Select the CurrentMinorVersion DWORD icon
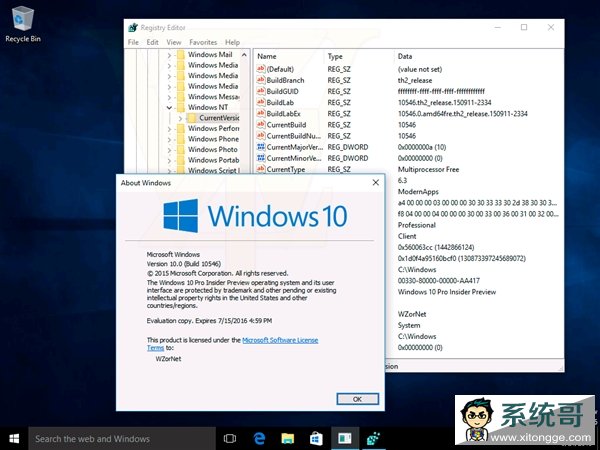The height and width of the screenshot is (450, 600). [261, 158]
